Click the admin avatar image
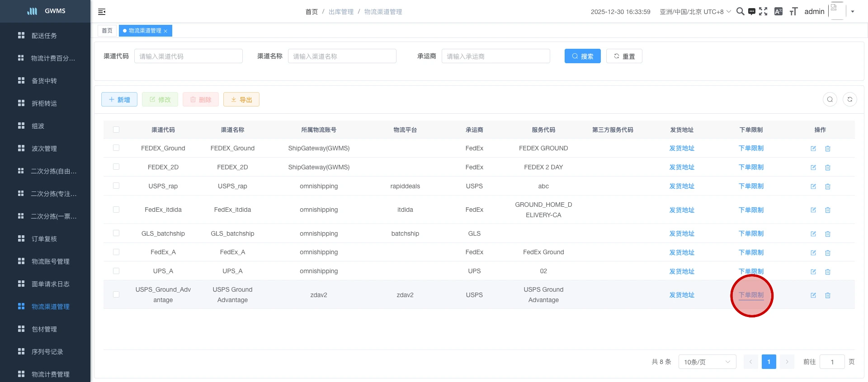 pos(837,11)
